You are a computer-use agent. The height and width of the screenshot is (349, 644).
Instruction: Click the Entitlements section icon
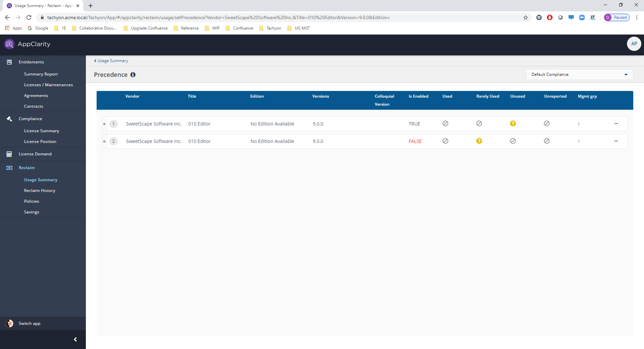(9, 62)
